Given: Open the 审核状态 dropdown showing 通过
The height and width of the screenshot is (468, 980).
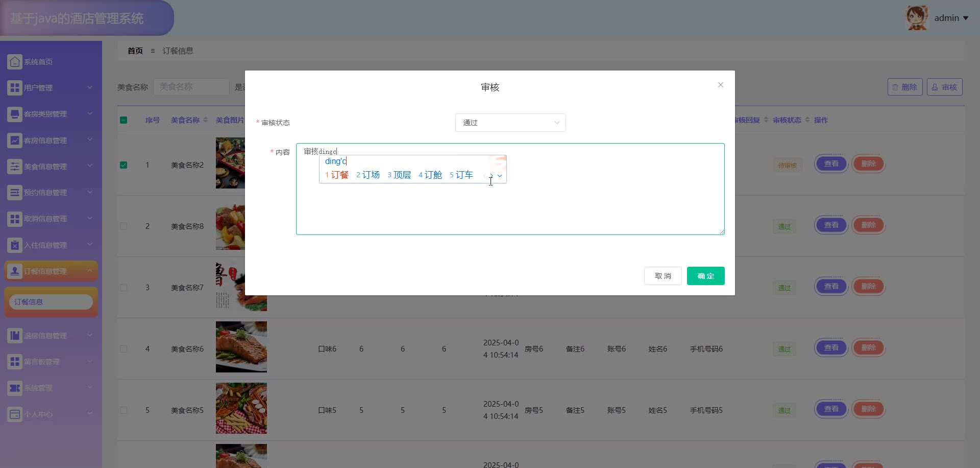Looking at the screenshot, I should tap(510, 123).
